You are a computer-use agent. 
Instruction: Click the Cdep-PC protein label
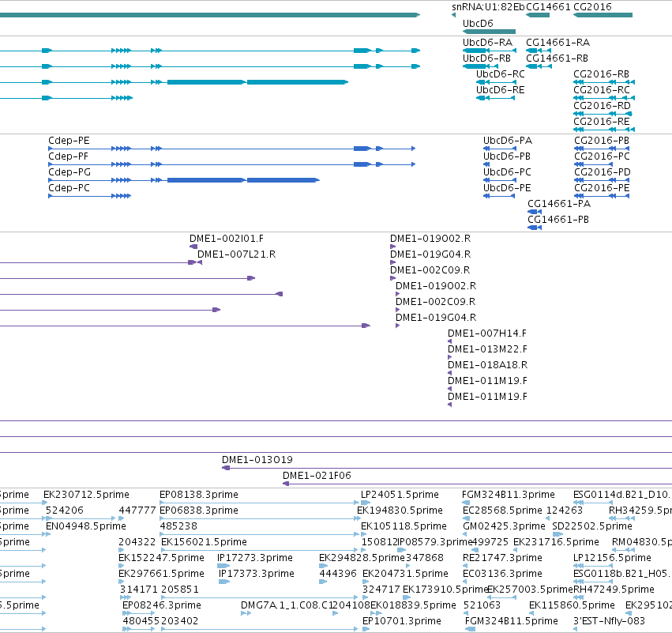[x=69, y=188]
